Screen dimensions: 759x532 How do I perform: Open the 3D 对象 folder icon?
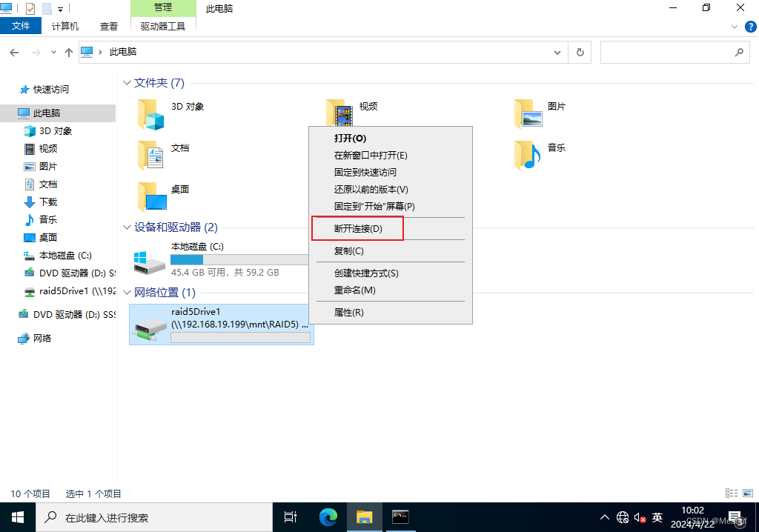tap(151, 115)
